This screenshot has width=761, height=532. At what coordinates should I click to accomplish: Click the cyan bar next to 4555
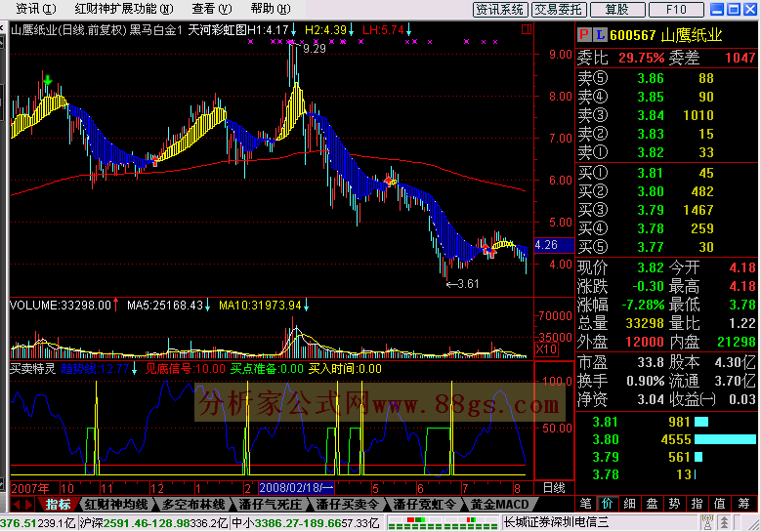pos(725,439)
